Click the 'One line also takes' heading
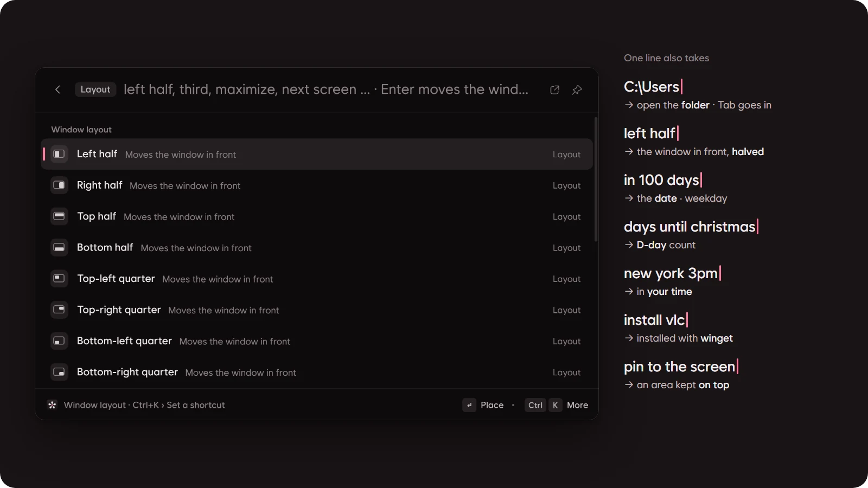The image size is (868, 488). [x=666, y=58]
